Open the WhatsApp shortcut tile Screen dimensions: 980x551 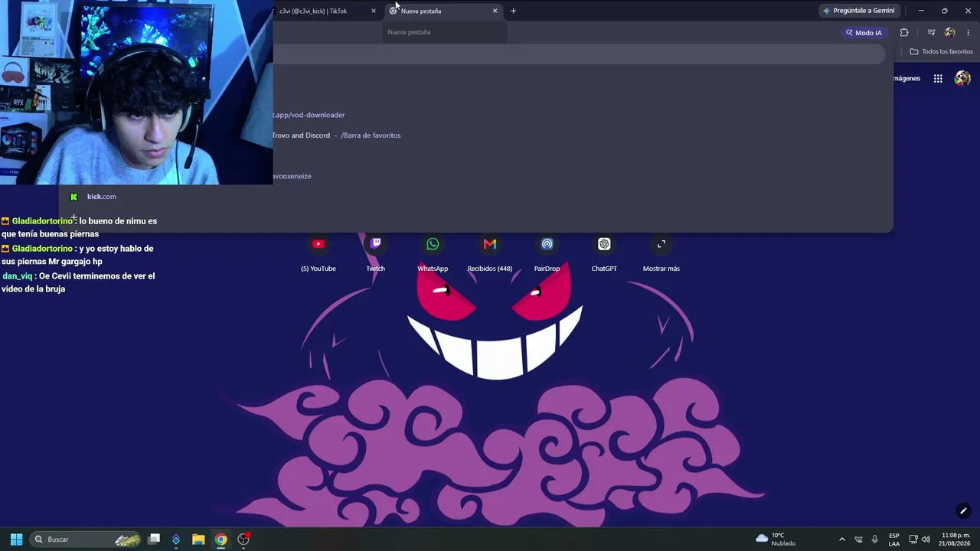coord(433,244)
